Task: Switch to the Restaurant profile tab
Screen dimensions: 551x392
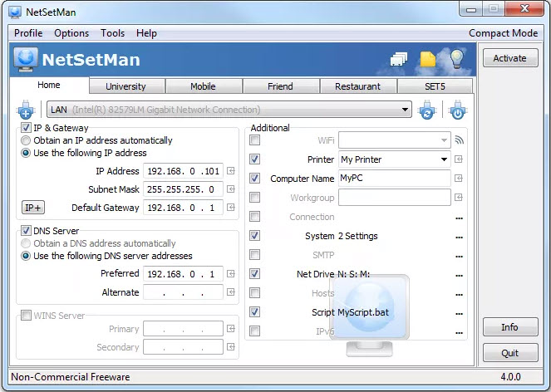Action: click(357, 86)
